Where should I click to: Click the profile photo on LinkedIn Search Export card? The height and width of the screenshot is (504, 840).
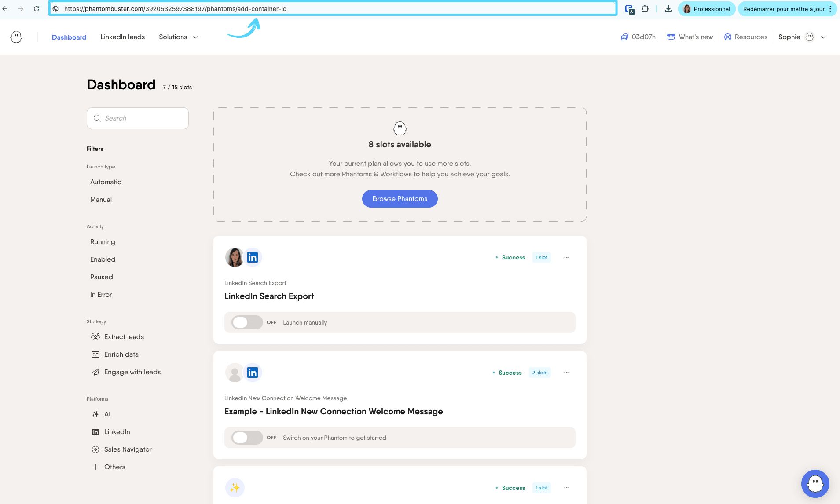pos(234,257)
